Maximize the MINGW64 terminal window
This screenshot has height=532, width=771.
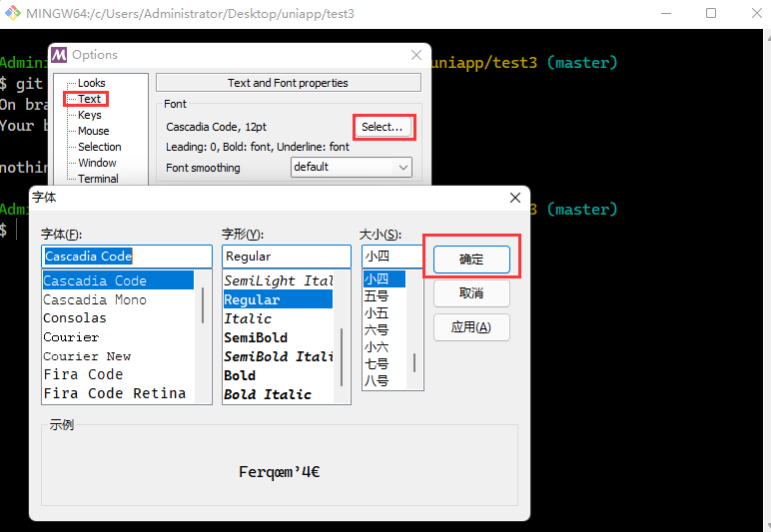click(711, 13)
